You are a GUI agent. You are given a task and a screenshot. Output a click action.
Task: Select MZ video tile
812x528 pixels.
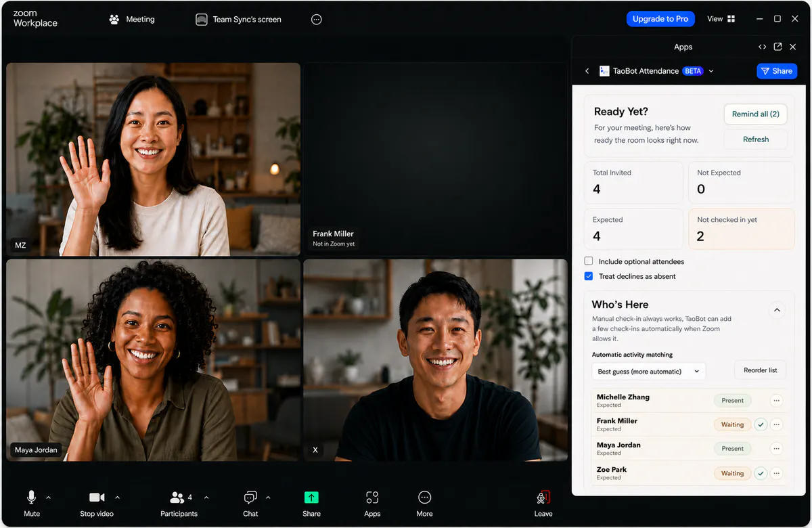[154, 160]
